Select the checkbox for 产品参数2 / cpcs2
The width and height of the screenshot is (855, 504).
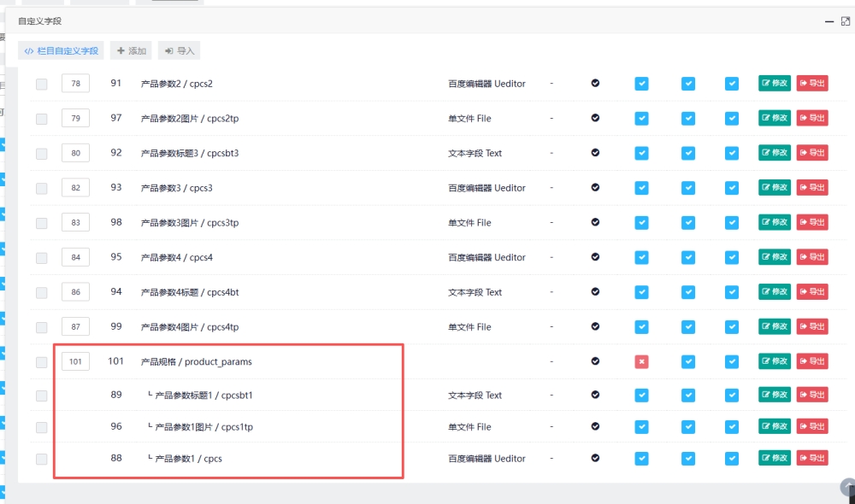(42, 84)
